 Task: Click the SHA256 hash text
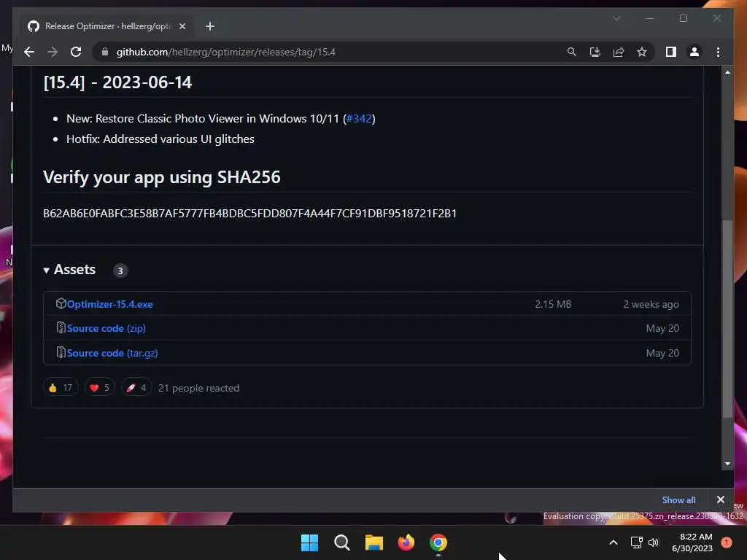249,214
